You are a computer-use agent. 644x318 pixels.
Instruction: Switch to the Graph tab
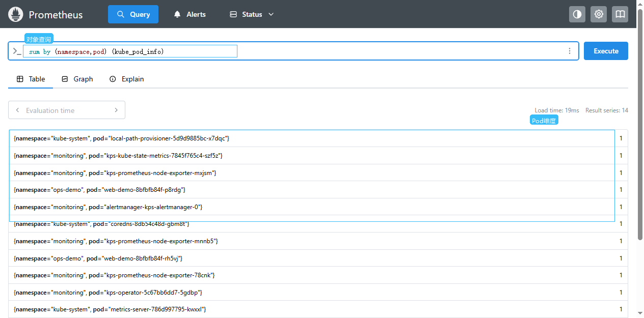pos(77,79)
